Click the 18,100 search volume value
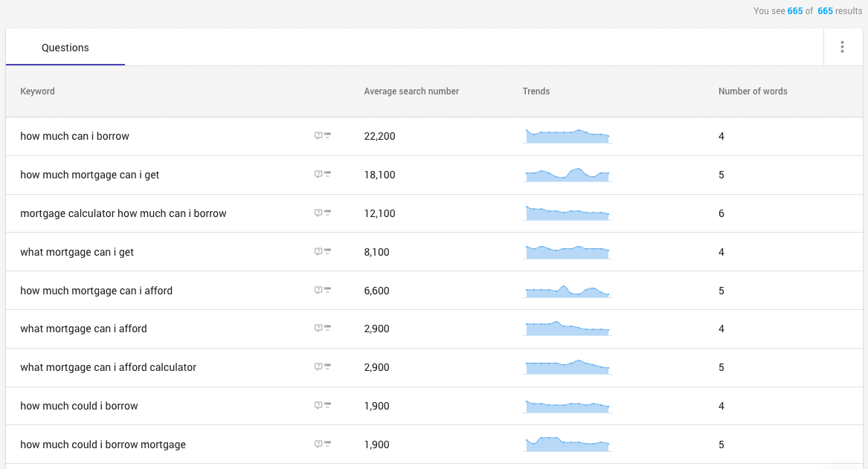This screenshot has height=469, width=868. 380,175
